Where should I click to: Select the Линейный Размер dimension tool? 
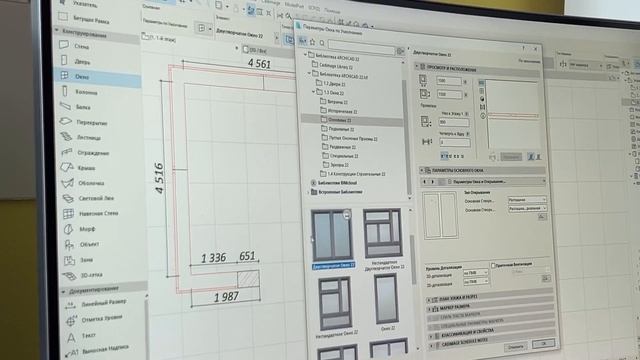point(104,303)
